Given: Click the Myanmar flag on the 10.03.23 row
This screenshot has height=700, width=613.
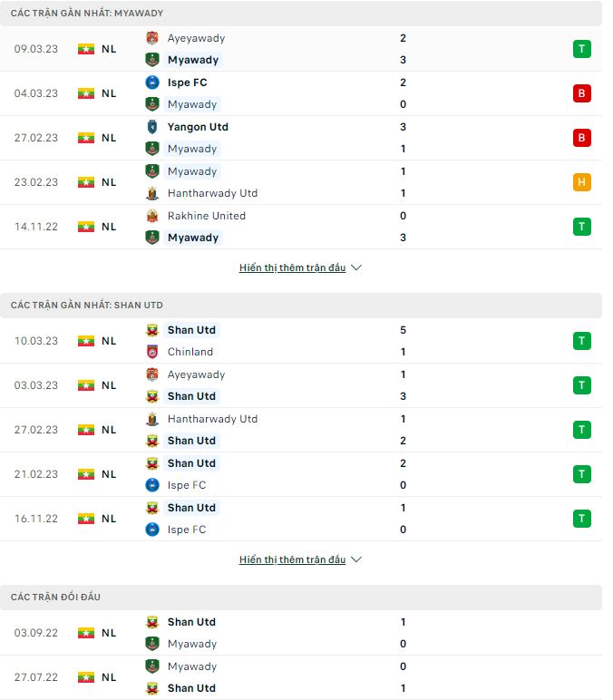Looking at the screenshot, I should (x=86, y=341).
